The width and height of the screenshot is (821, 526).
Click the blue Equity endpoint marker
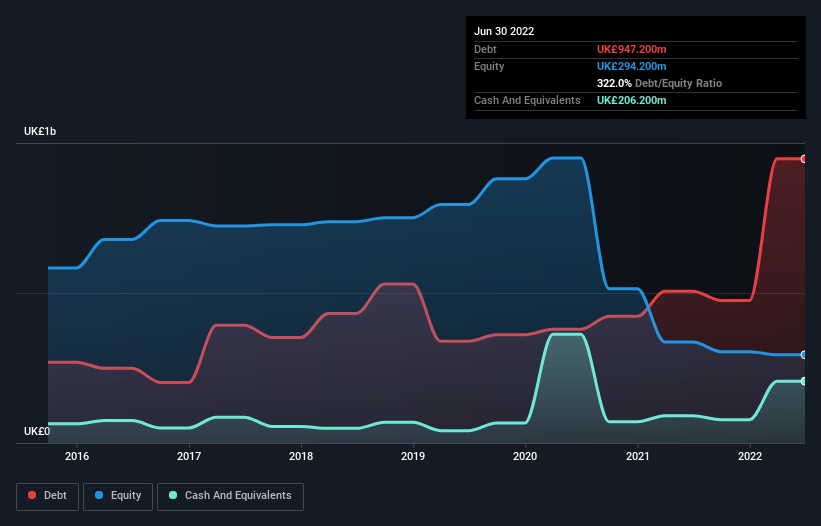[804, 355]
